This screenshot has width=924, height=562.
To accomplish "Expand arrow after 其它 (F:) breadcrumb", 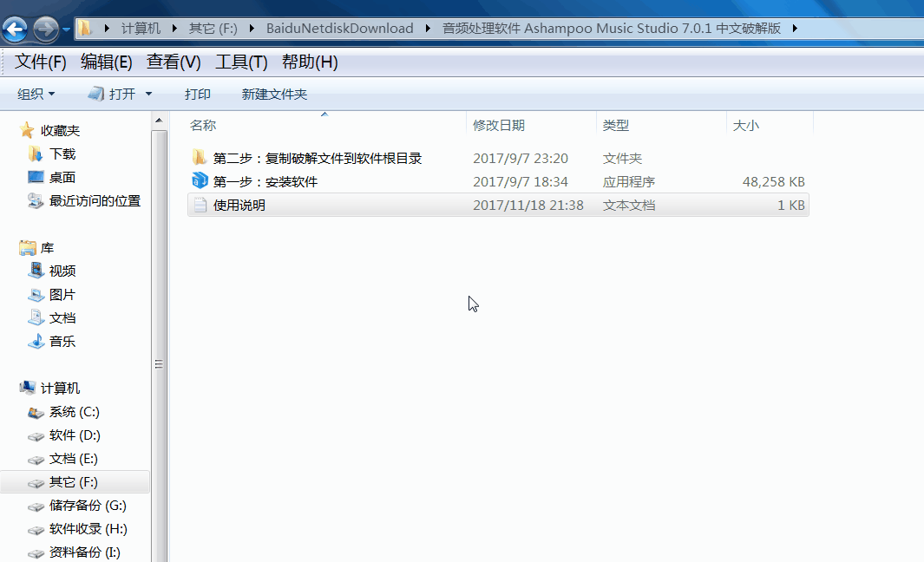I will point(252,29).
